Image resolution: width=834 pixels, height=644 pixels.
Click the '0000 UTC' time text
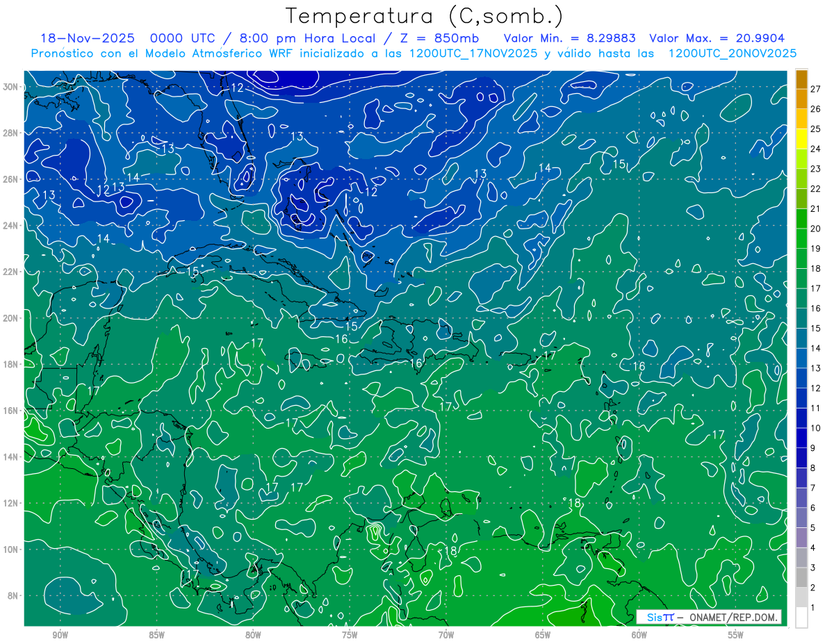183,38
